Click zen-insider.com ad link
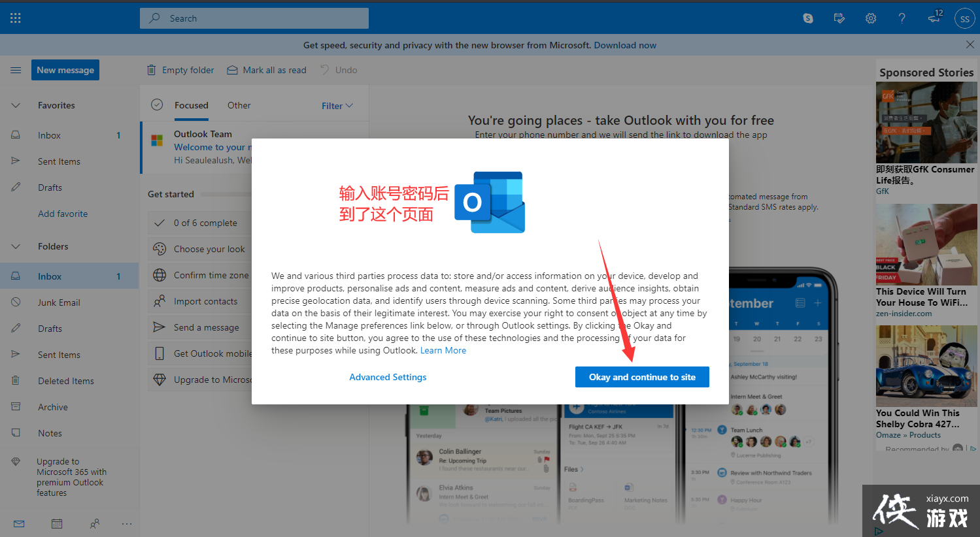Screen dimensions: 980x537 [x=904, y=314]
